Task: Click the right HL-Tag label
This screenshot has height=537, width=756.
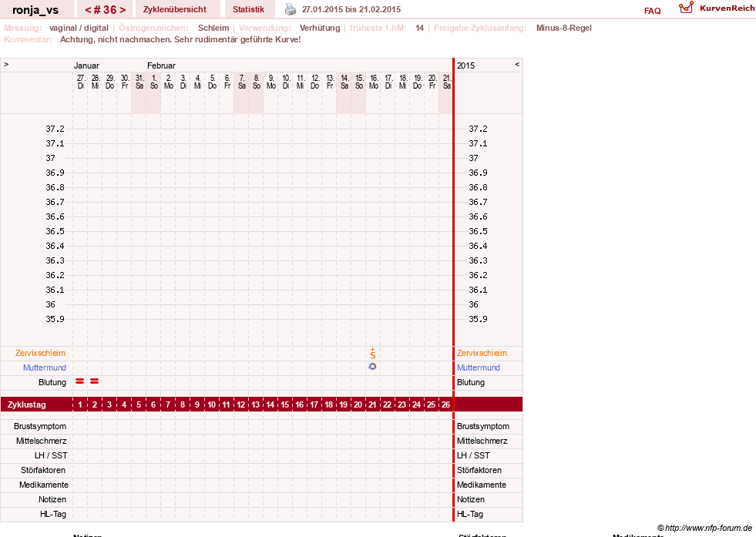Action: [470, 514]
